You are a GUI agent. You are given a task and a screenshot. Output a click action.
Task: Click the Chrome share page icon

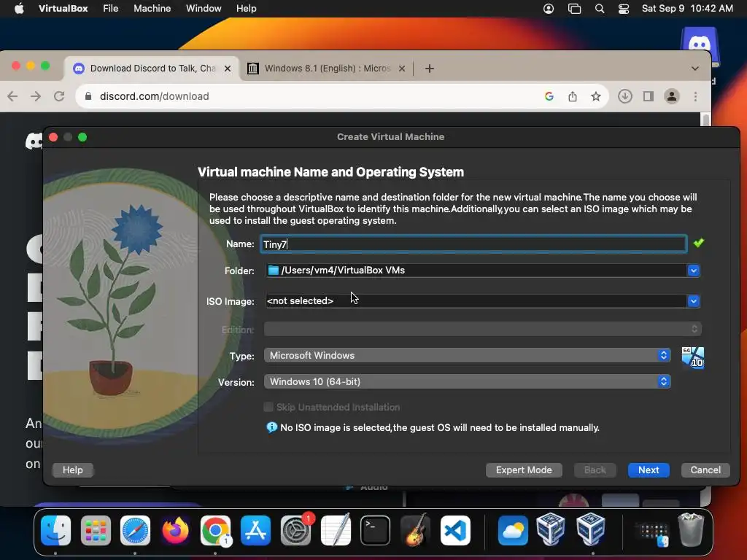pyautogui.click(x=573, y=97)
